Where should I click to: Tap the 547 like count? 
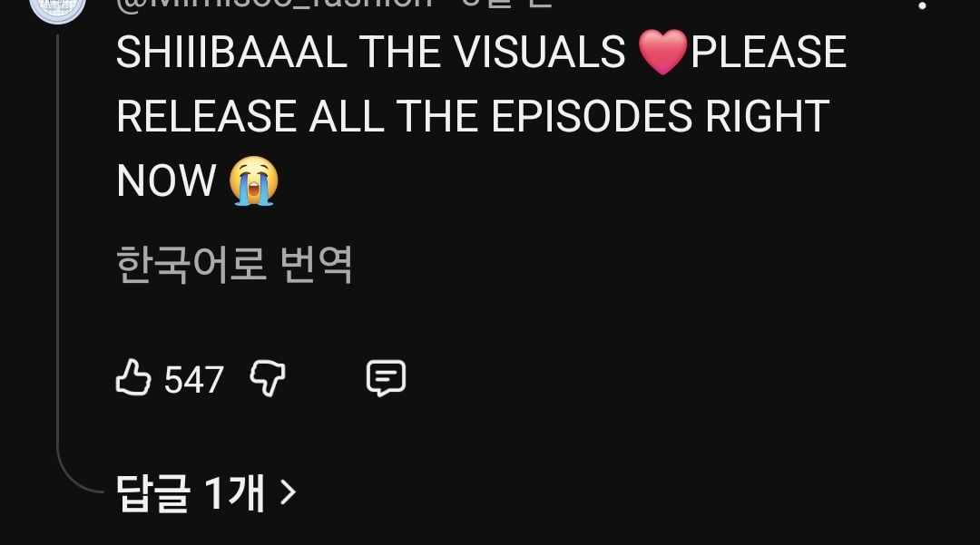click(x=193, y=379)
